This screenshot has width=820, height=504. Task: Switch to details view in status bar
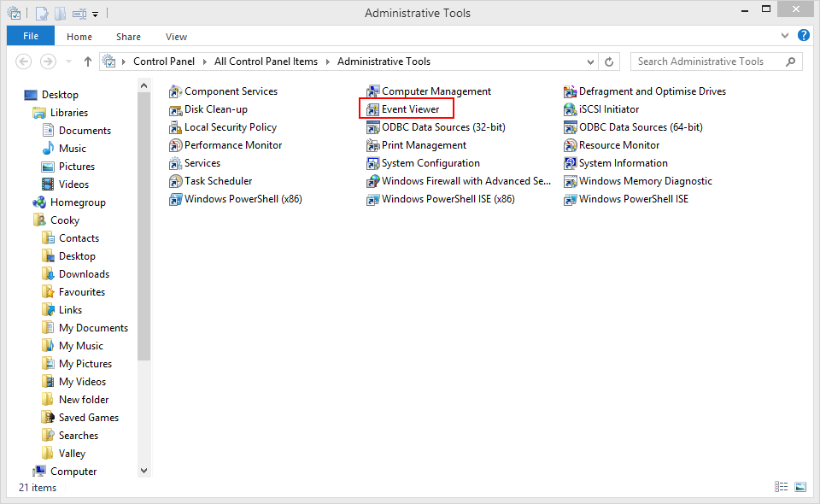pyautogui.click(x=781, y=486)
